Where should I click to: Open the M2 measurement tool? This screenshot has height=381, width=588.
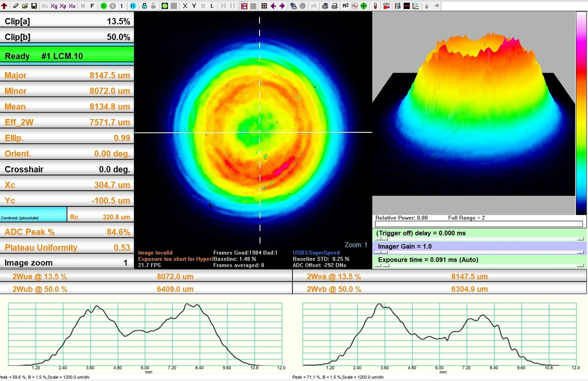(x=345, y=6)
